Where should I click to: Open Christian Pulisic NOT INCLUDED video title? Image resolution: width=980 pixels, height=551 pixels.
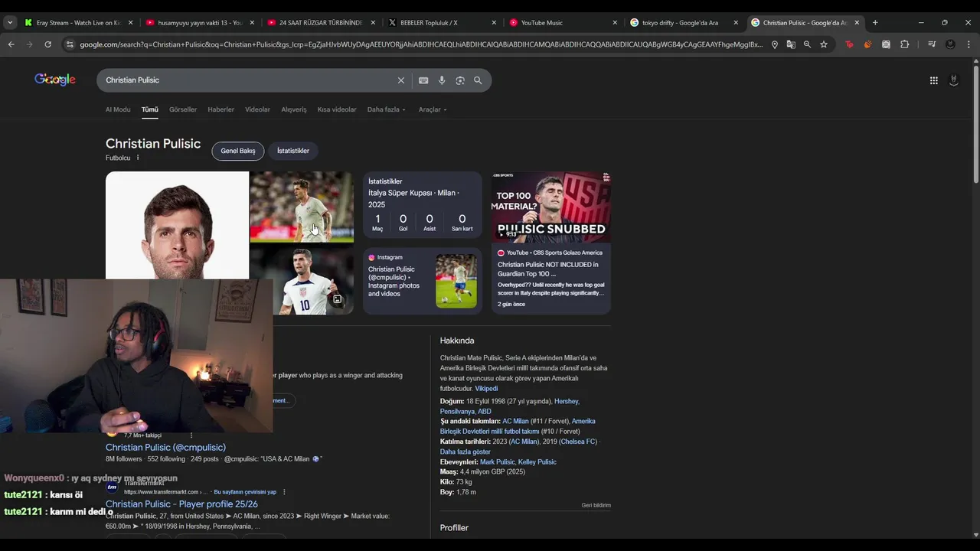pos(548,269)
